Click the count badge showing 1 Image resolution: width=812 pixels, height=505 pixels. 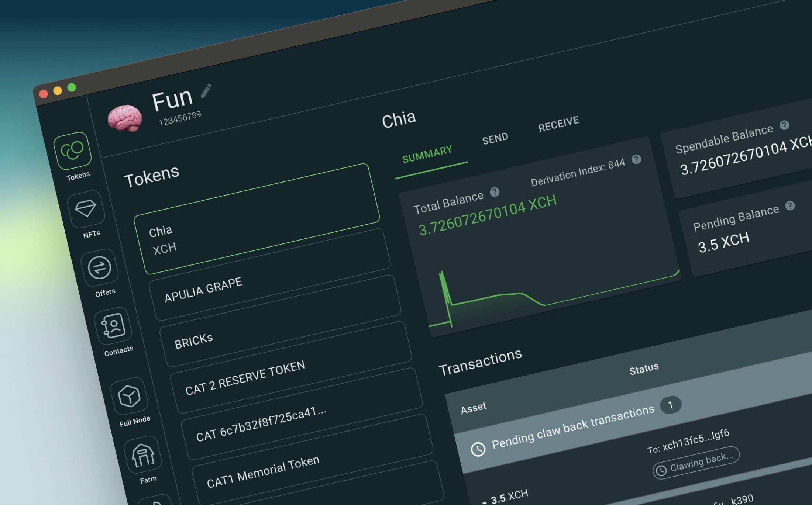coord(671,405)
